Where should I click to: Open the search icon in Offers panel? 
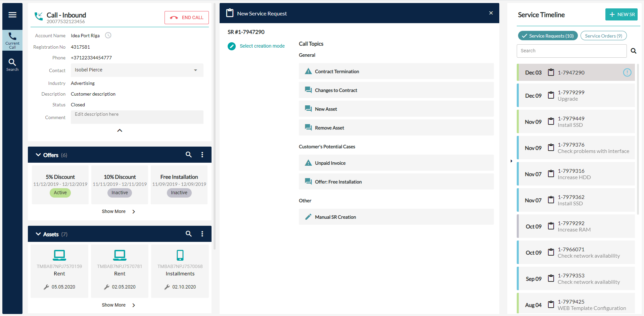188,155
